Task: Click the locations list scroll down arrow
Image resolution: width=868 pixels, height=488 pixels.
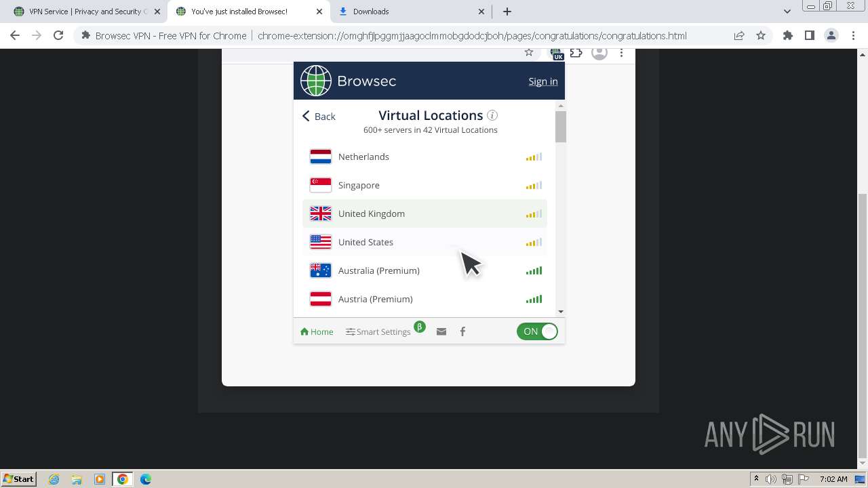Action: (561, 311)
